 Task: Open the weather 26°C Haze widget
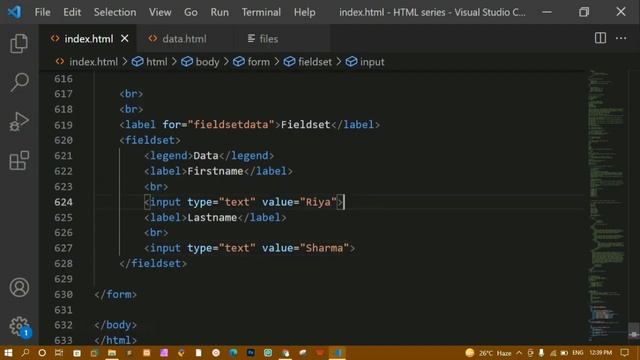click(488, 353)
